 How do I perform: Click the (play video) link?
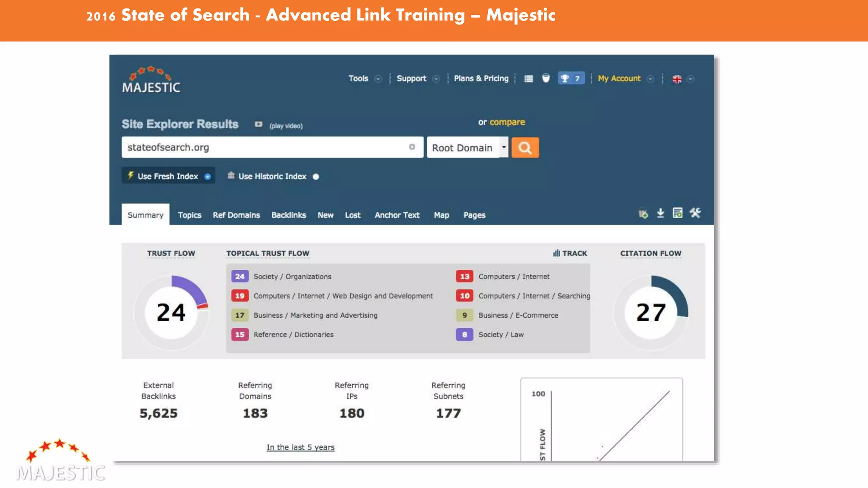[286, 126]
